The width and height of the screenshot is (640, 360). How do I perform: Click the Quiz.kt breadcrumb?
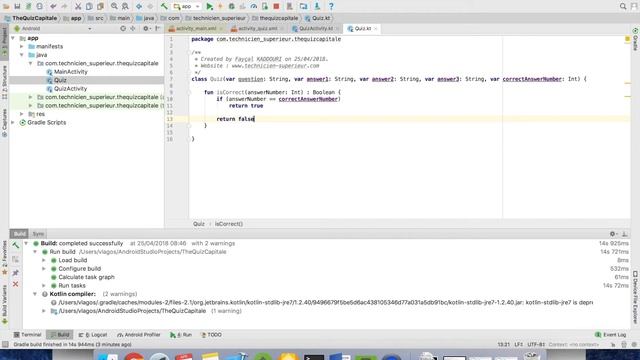tap(317, 18)
